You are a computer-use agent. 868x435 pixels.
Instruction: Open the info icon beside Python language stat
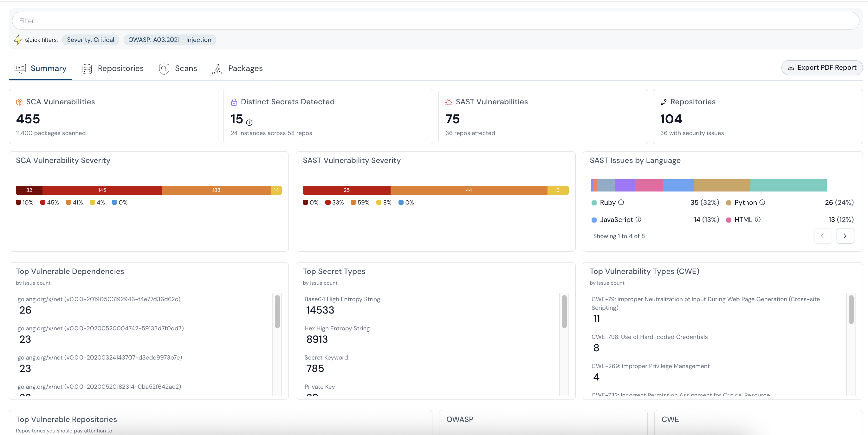pos(762,203)
